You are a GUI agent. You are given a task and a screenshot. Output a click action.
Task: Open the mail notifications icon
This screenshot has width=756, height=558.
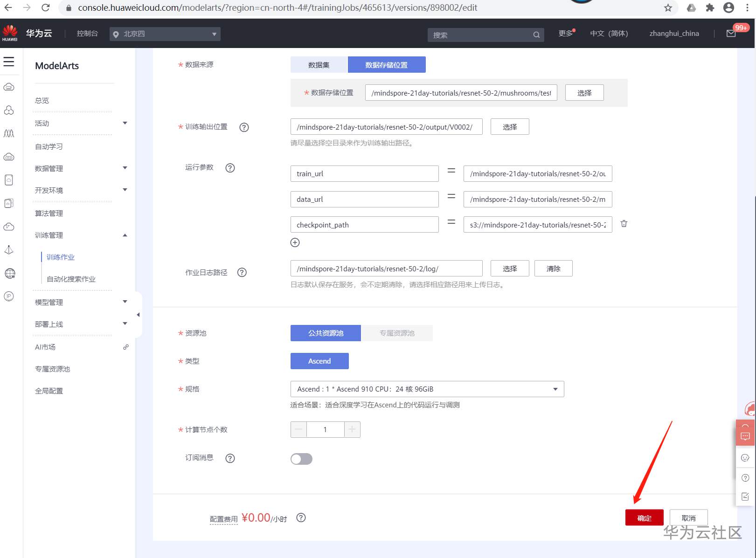pos(731,33)
